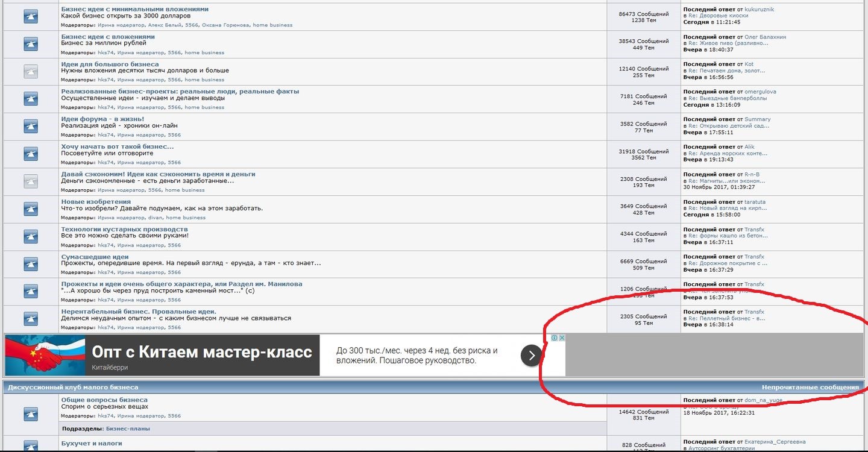
Task: Click the board icon beside Новые изобретения
Action: pyautogui.click(x=31, y=209)
